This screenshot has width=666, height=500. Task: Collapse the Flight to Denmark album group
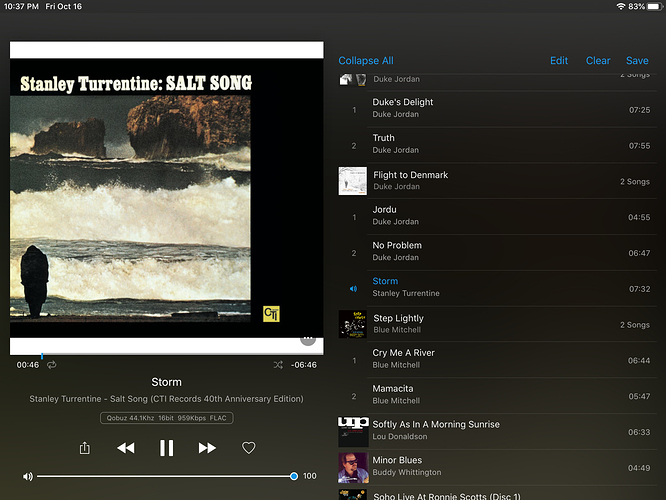(x=497, y=181)
